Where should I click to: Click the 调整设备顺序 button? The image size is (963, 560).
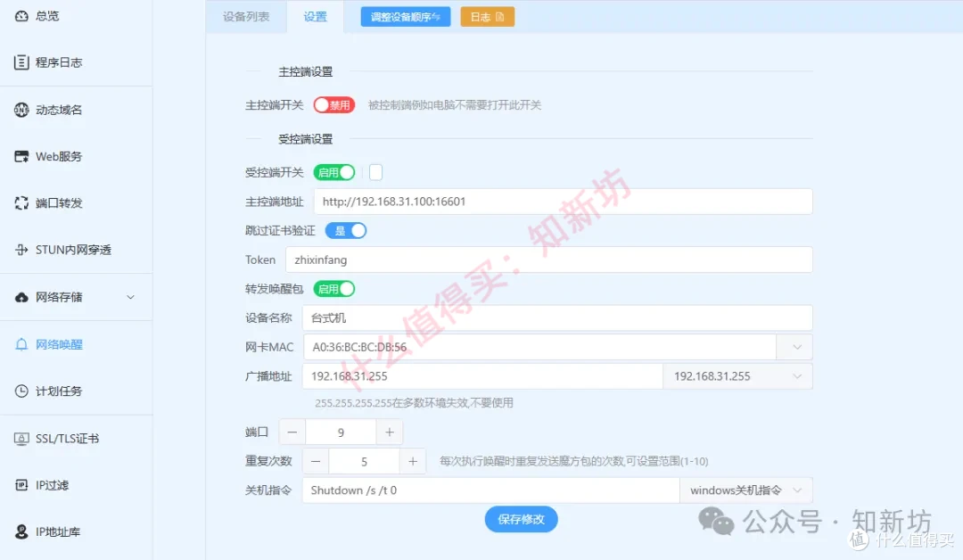click(x=406, y=17)
